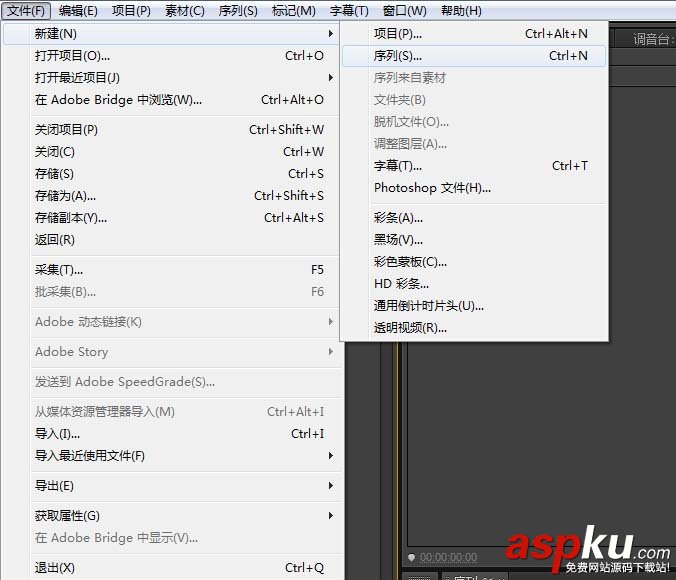Viewport: 676px width, 580px height.
Task: Select 存储为(A)... menu entry
Action: (x=172, y=195)
